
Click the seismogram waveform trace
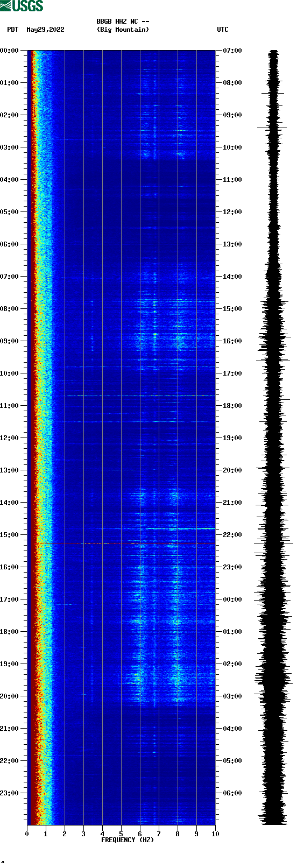coord(273,437)
